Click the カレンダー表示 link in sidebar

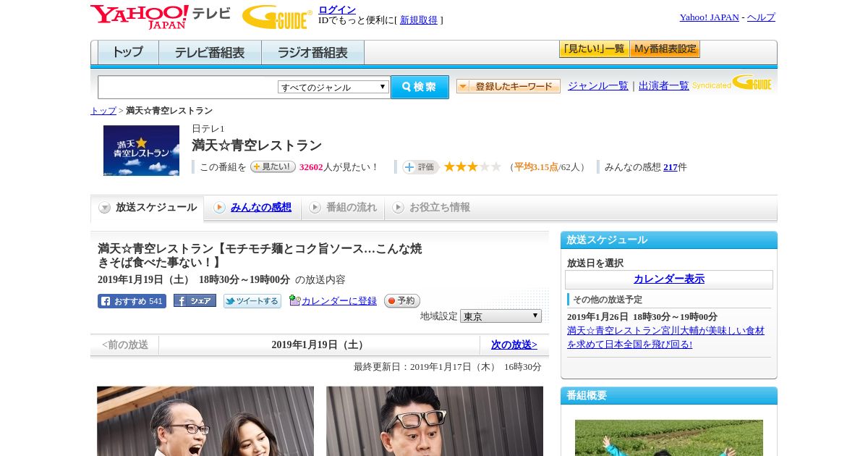(669, 279)
